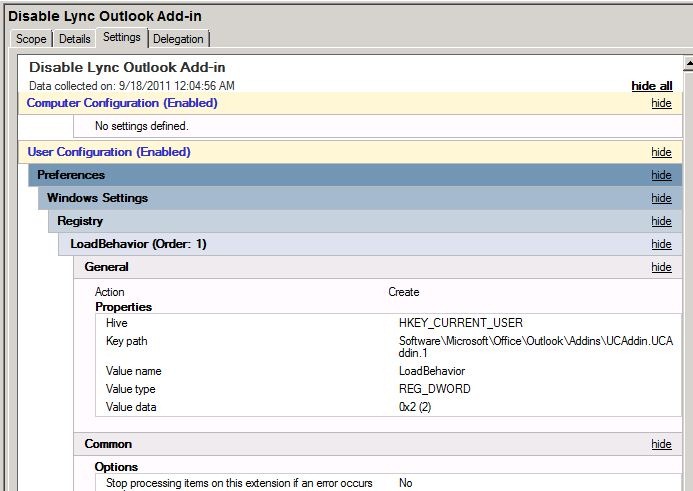Image resolution: width=693 pixels, height=491 pixels.
Task: Click 'No settings defined.' text
Action: coord(142,126)
